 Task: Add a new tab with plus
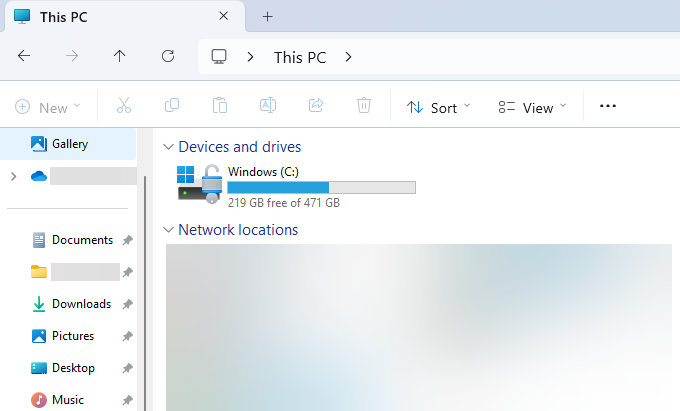[x=268, y=17]
